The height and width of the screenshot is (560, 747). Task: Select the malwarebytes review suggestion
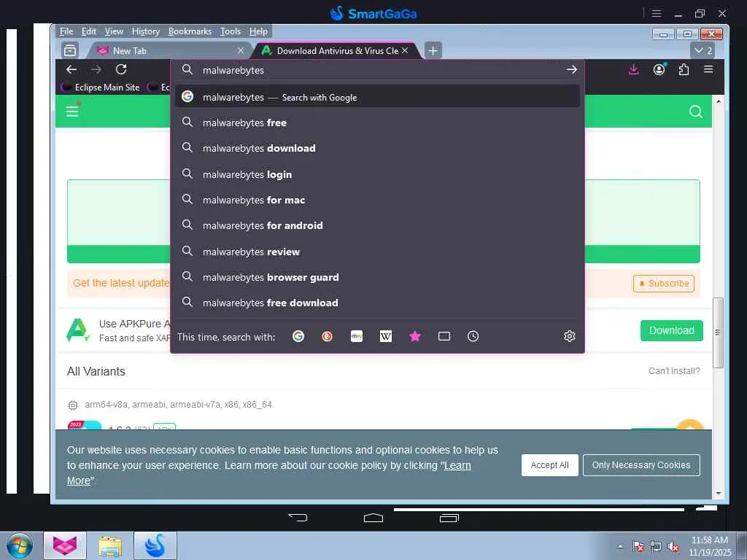[x=377, y=252]
